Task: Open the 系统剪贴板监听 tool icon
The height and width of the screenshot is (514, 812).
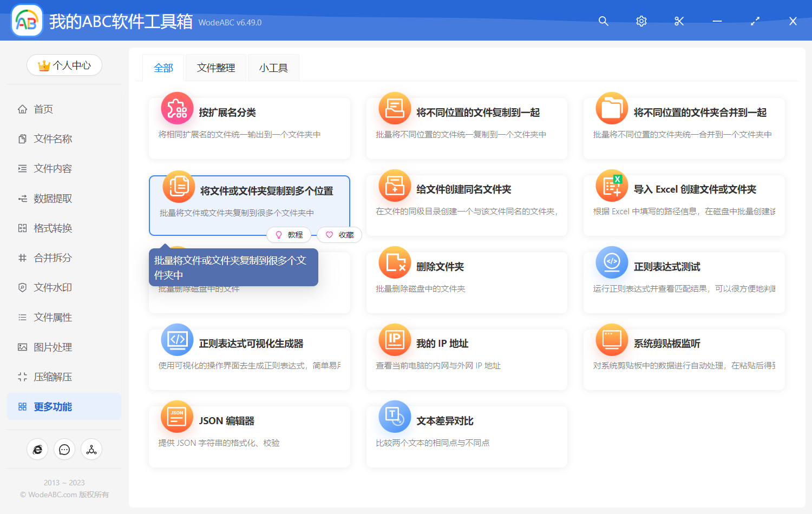Action: click(x=611, y=339)
